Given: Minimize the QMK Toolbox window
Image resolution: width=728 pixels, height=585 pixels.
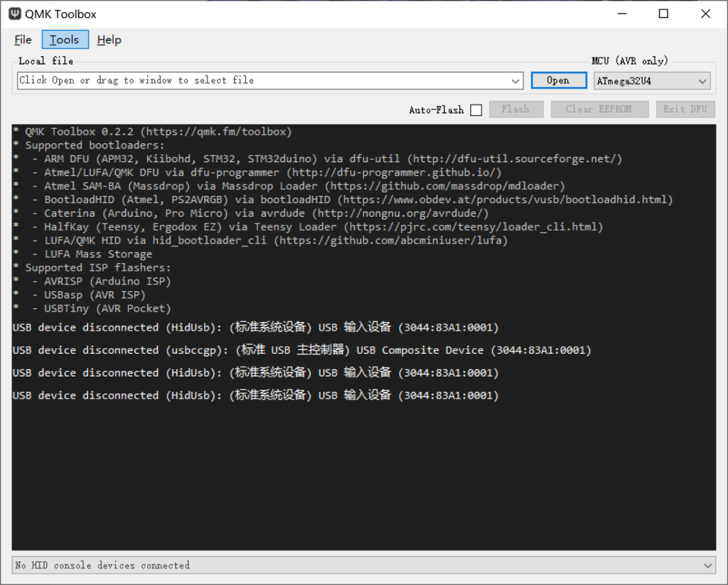Looking at the screenshot, I should click(x=622, y=14).
